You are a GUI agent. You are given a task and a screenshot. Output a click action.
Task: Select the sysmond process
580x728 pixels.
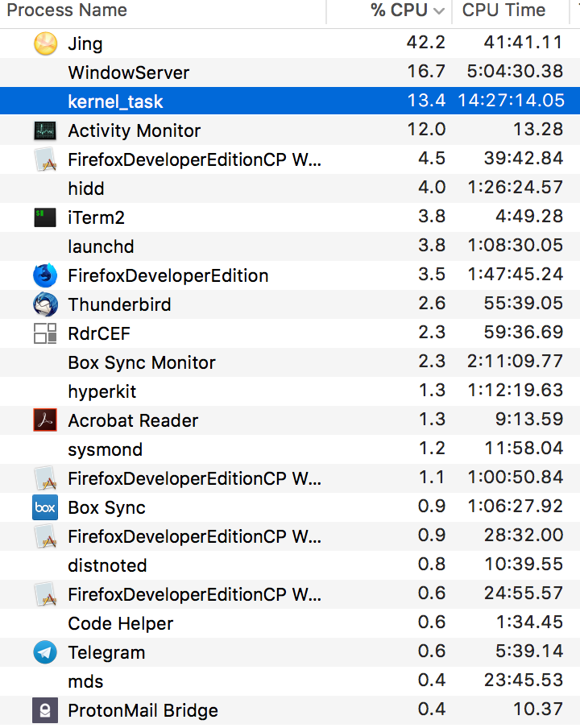(x=105, y=450)
